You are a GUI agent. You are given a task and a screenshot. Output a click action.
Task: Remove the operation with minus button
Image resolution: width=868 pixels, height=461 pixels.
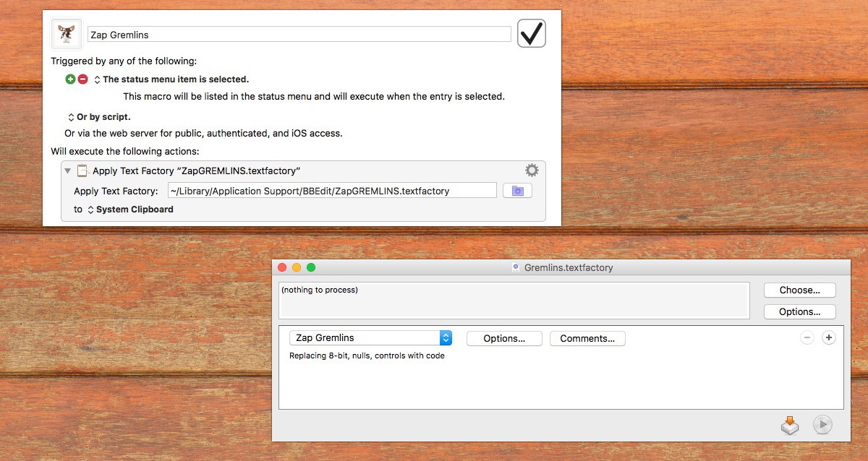(x=808, y=337)
